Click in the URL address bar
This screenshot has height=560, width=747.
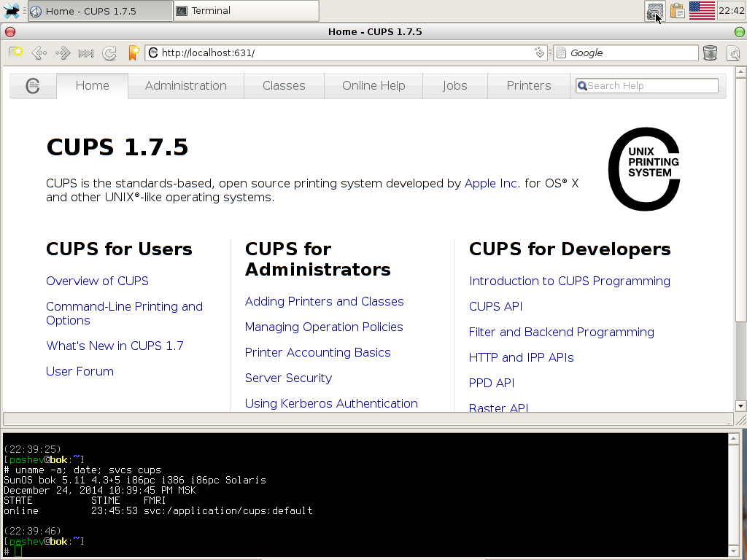click(345, 52)
